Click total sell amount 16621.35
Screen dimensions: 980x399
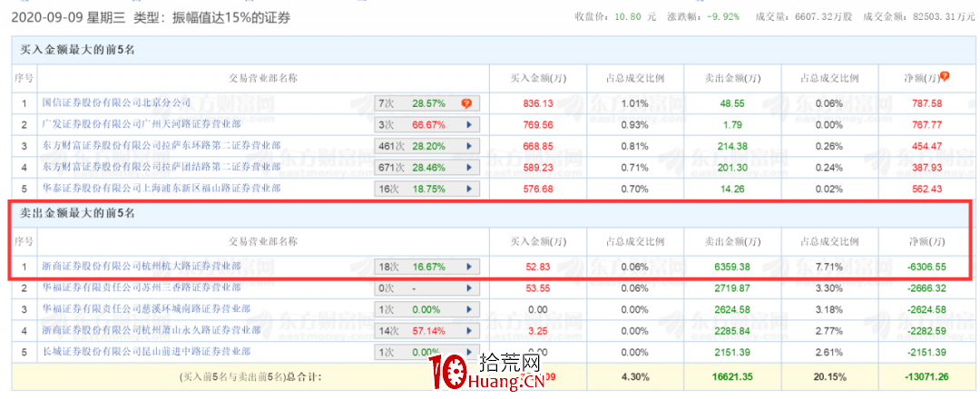coord(733,377)
